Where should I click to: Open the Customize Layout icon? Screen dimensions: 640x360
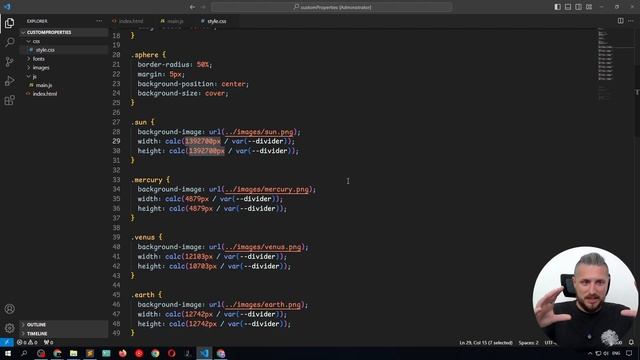(589, 7)
